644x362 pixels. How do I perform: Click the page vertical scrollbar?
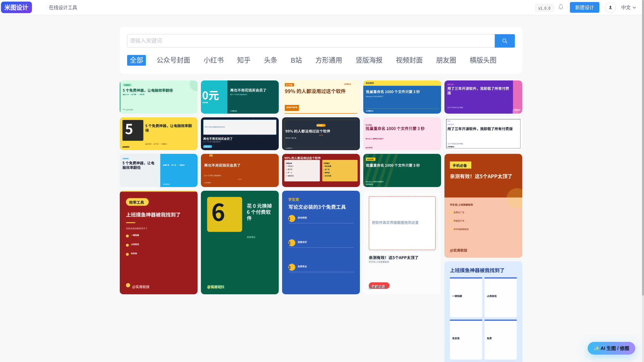click(x=643, y=147)
